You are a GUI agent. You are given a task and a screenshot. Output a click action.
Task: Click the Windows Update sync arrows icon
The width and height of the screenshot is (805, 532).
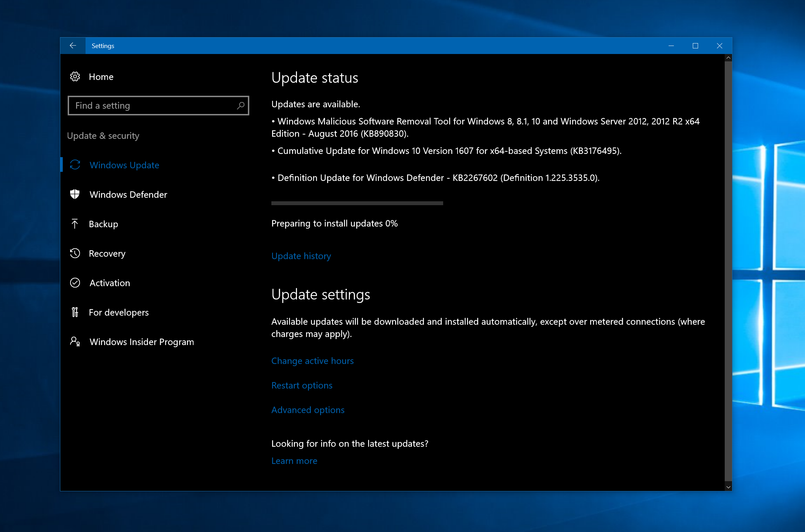click(75, 165)
